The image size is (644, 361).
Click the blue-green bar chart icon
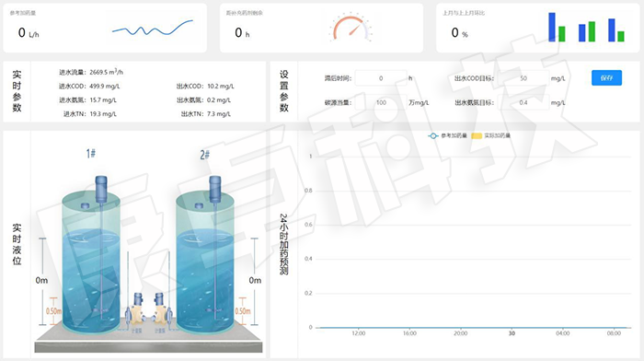[x=586, y=27]
